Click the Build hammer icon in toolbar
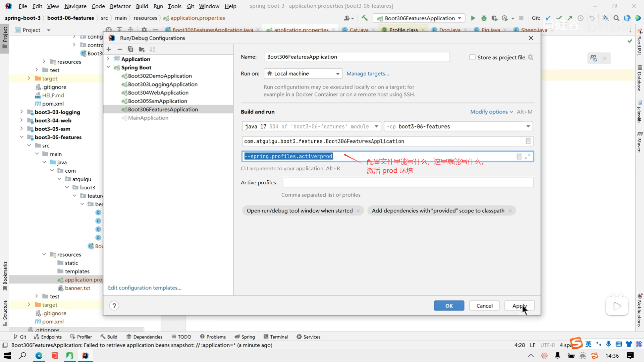The height and width of the screenshot is (362, 644). click(x=365, y=18)
